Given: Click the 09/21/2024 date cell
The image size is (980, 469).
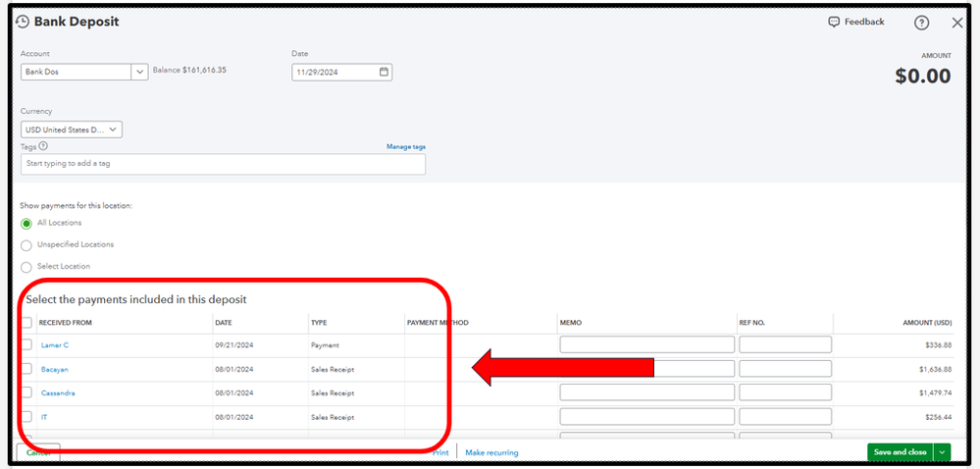Looking at the screenshot, I should [x=233, y=345].
